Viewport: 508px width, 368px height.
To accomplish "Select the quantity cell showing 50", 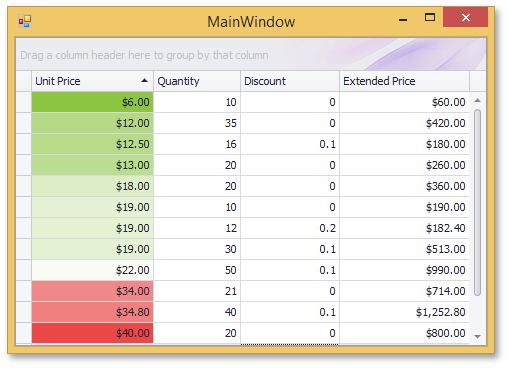I will [x=197, y=270].
